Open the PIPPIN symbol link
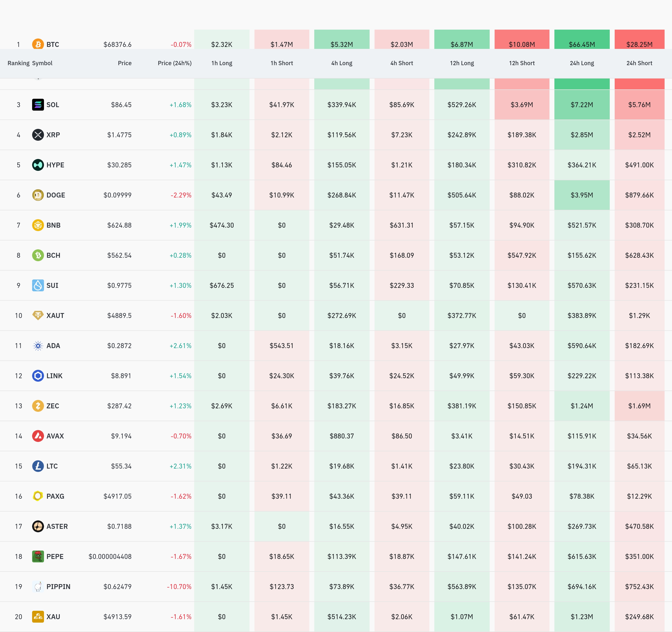 pos(58,586)
